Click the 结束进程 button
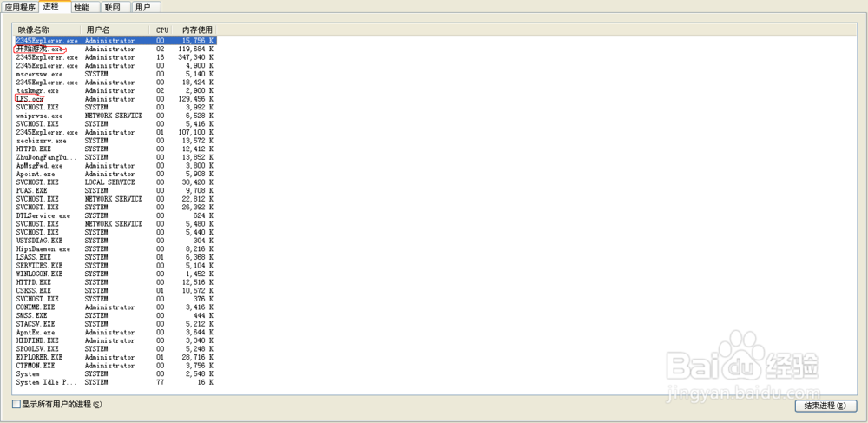Image resolution: width=868 pixels, height=423 pixels. click(825, 406)
